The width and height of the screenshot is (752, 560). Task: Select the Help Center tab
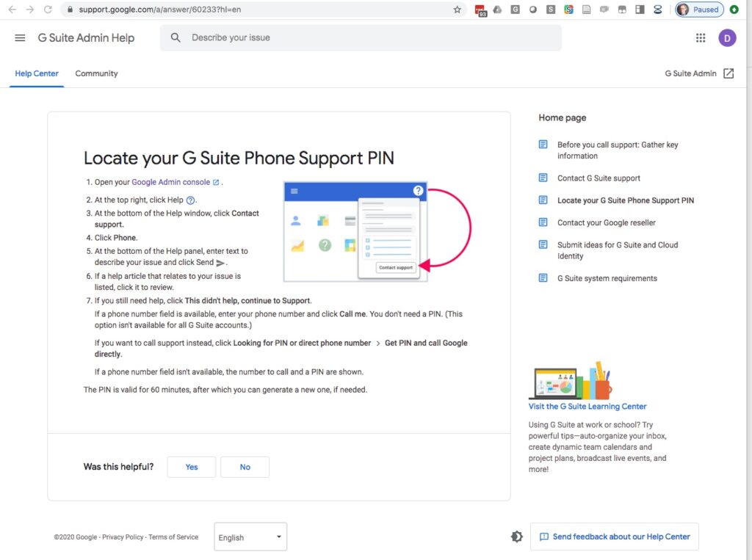[36, 73]
